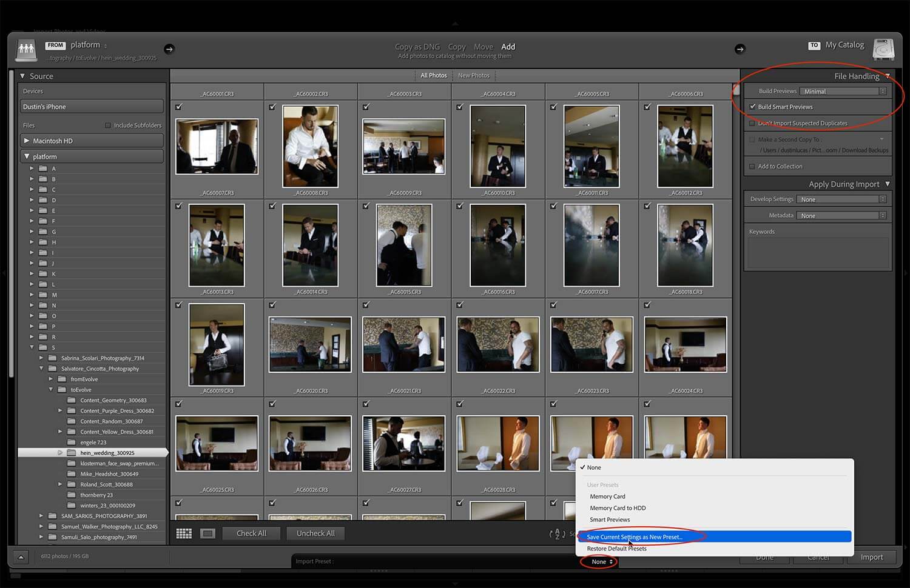Collapse the File Handling panel
The image size is (910, 588).
click(888, 76)
